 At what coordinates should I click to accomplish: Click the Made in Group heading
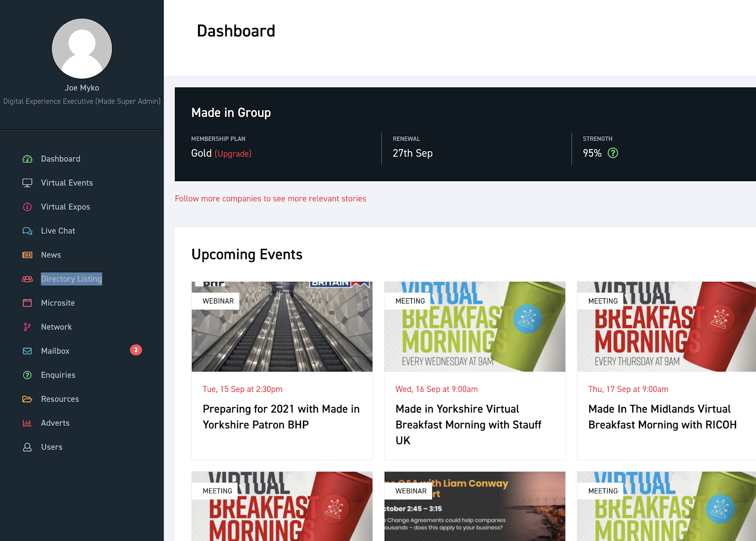(231, 113)
